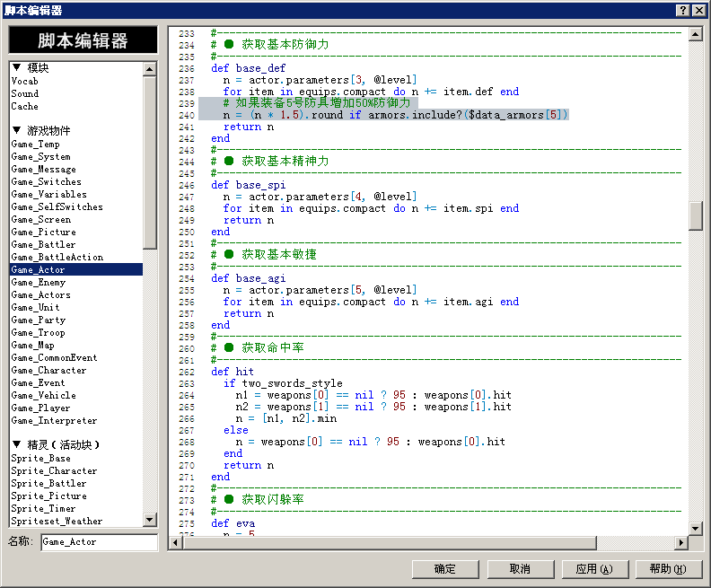Click the 'def hit' code line
Image resolution: width=711 pixels, height=588 pixels.
coord(233,372)
